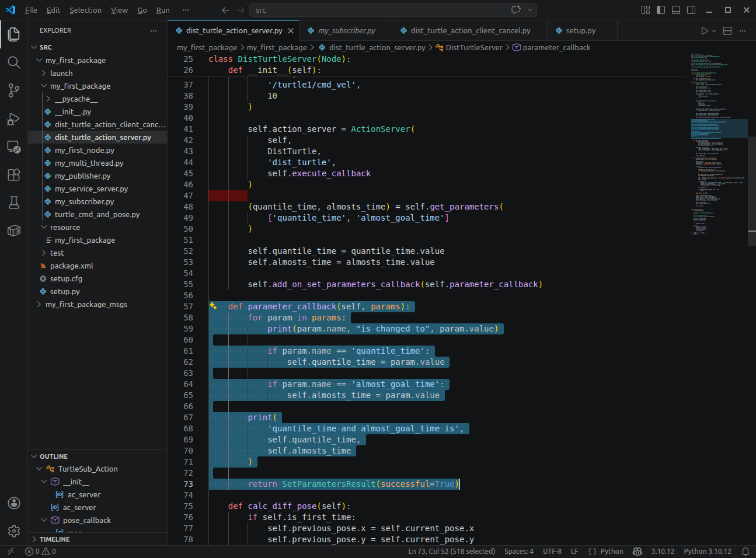Open the Go menu
The width and height of the screenshot is (756, 558).
142,10
